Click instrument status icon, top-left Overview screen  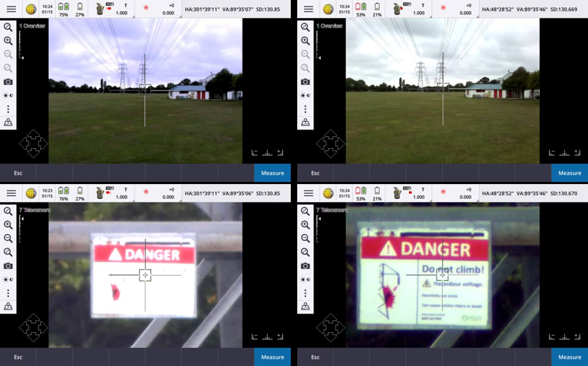click(100, 9)
